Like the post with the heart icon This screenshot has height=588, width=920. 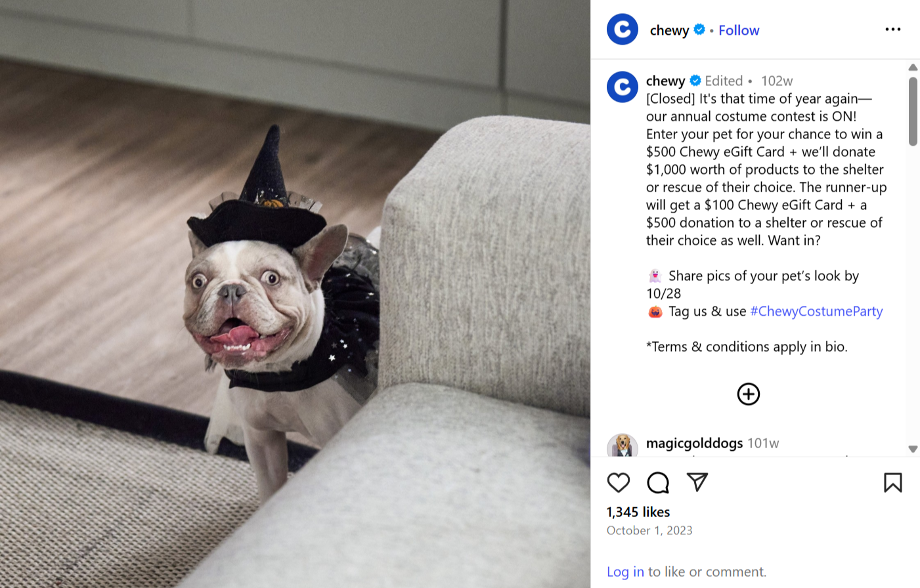point(618,483)
